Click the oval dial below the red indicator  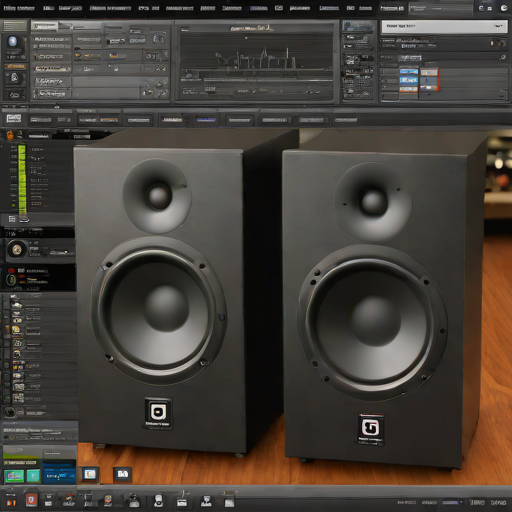(x=11, y=280)
